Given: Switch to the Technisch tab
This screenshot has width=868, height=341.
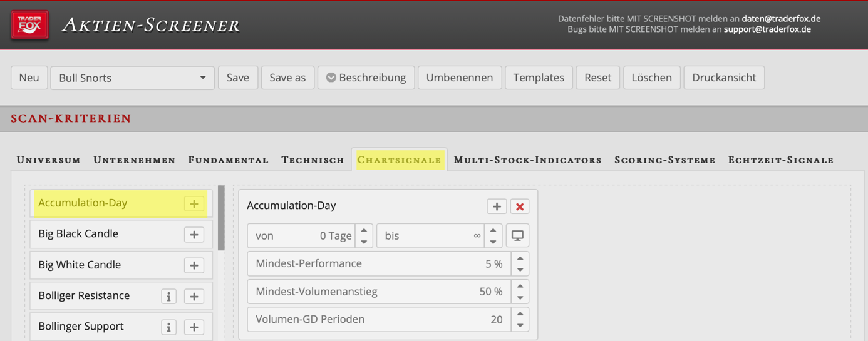Looking at the screenshot, I should click(313, 160).
